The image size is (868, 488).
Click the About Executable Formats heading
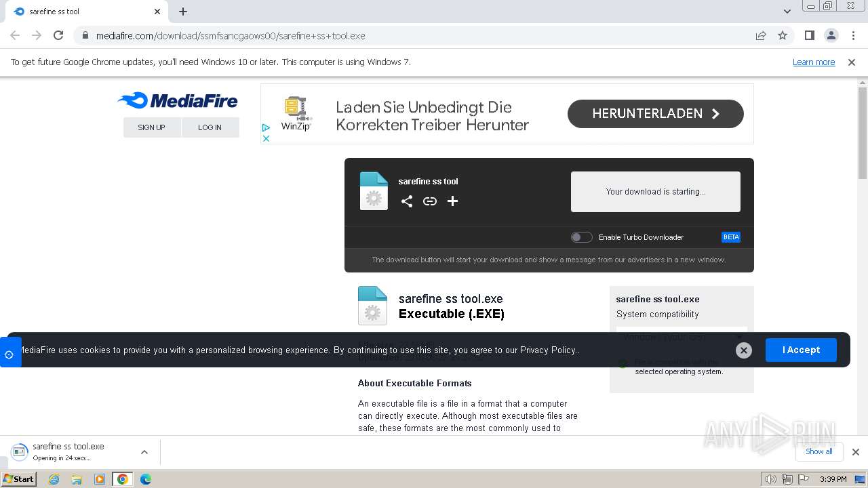pos(414,383)
